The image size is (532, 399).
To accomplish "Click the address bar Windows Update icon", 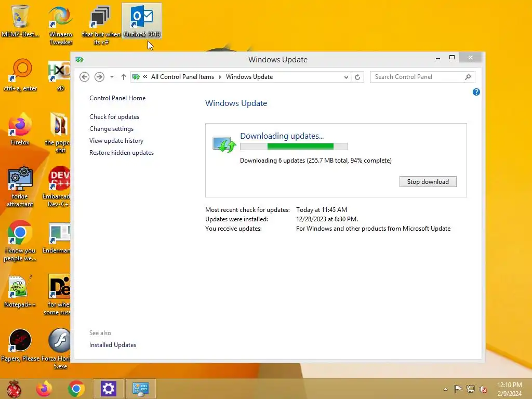I will click(136, 77).
